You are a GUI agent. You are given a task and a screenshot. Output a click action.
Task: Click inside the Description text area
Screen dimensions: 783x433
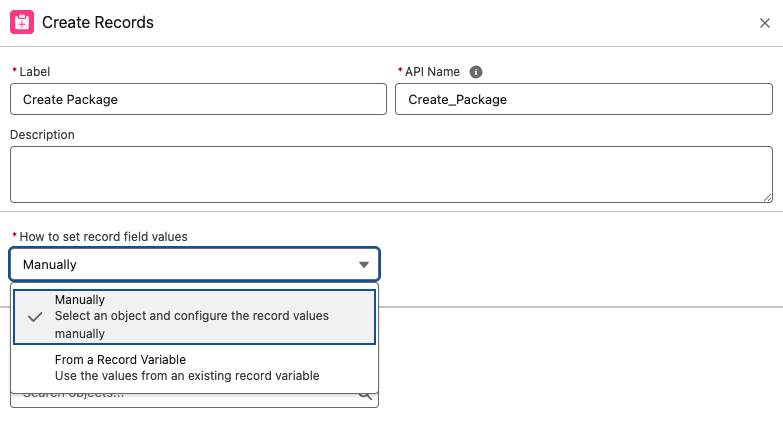click(x=390, y=174)
